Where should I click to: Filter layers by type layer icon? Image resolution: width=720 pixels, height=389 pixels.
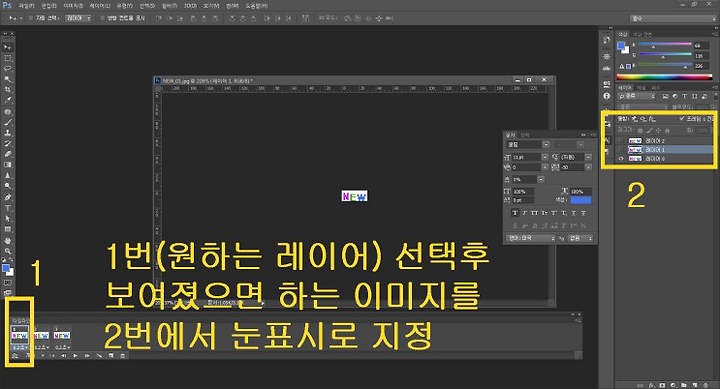[x=685, y=96]
